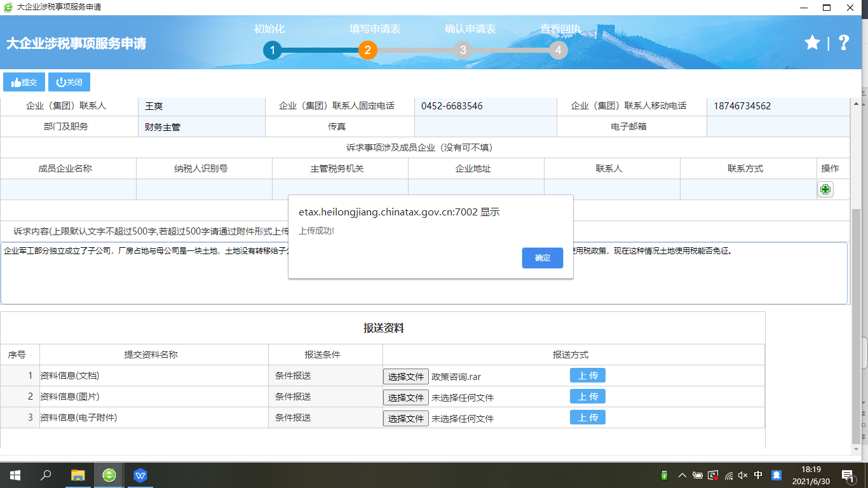Confirm the upload dialog with 确定
Screen dimensions: 868x488
[x=542, y=258]
